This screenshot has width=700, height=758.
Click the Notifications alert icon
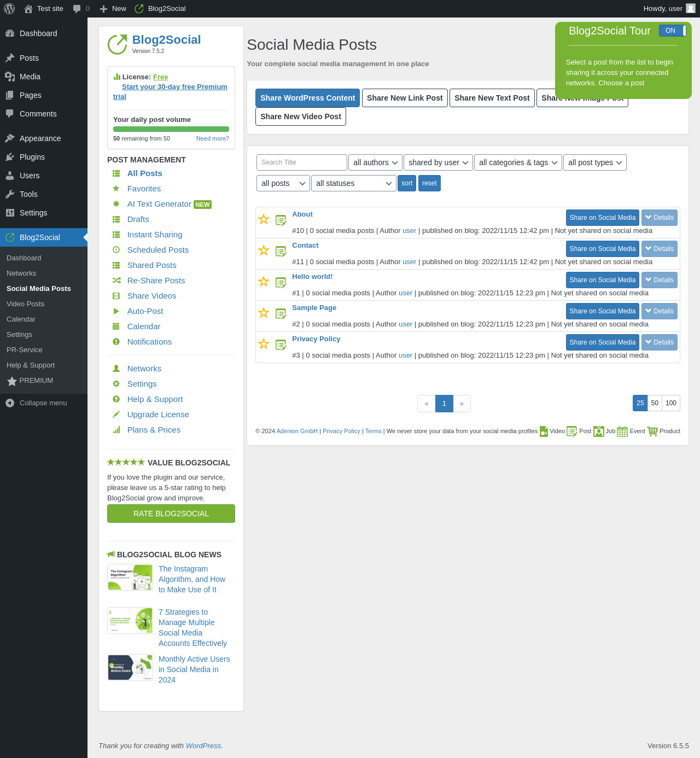pos(116,342)
